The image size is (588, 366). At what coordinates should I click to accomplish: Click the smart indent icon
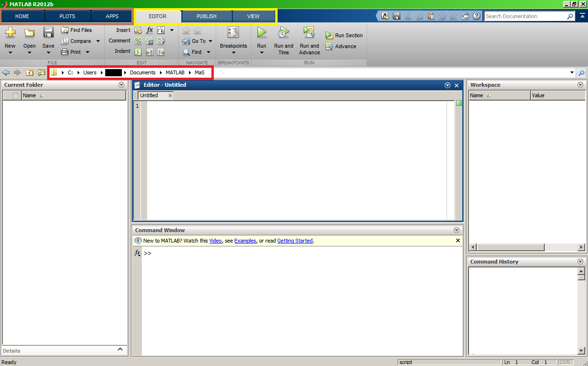click(x=138, y=52)
